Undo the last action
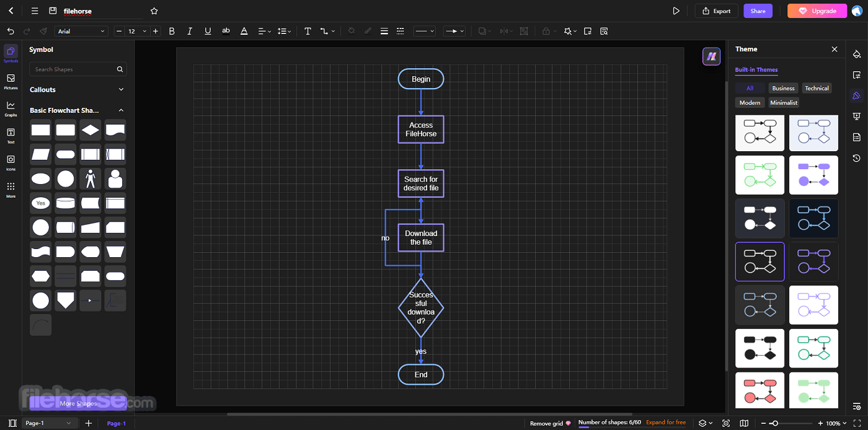 (x=11, y=31)
